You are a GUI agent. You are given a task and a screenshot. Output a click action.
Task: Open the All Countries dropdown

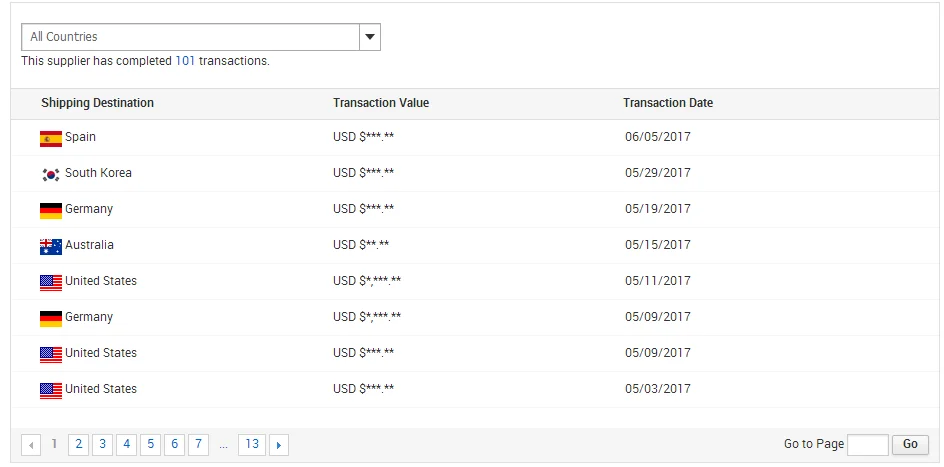click(190, 37)
